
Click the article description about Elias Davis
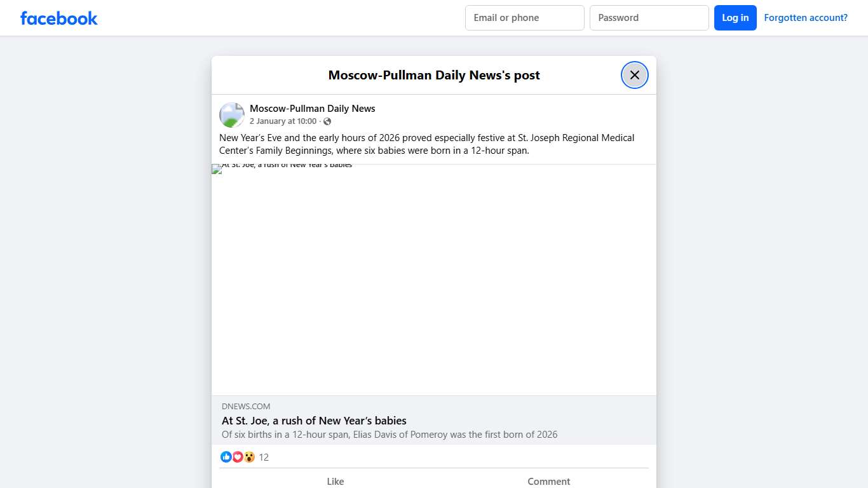389,435
